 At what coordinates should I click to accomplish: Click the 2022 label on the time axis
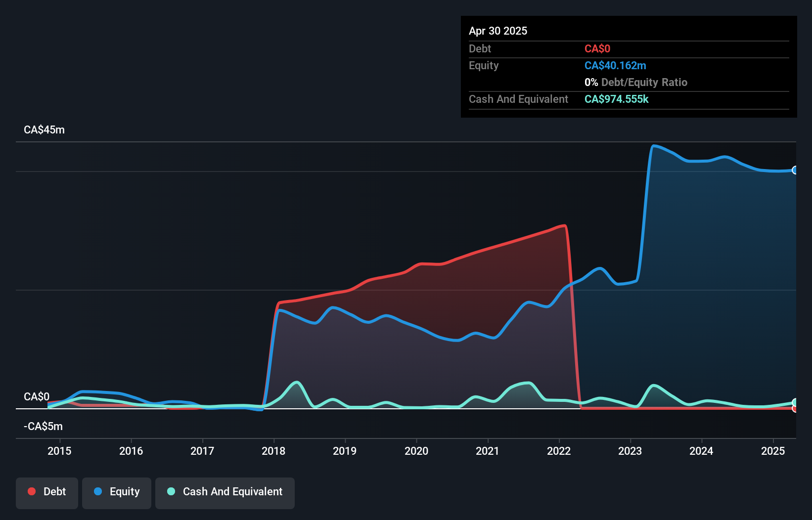[x=559, y=451]
